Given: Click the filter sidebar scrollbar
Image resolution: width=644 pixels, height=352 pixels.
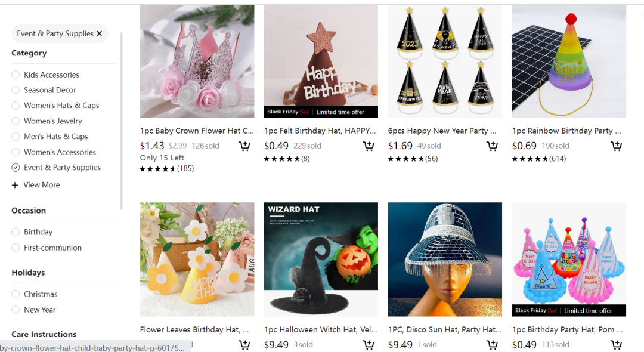Looking at the screenshot, I should pyautogui.click(x=121, y=121).
